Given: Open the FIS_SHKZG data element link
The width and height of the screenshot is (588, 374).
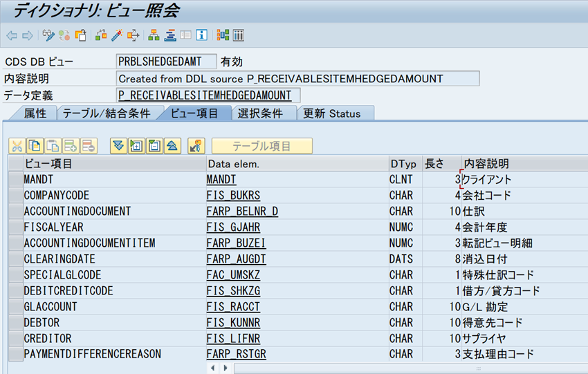Looking at the screenshot, I should pos(233,291).
